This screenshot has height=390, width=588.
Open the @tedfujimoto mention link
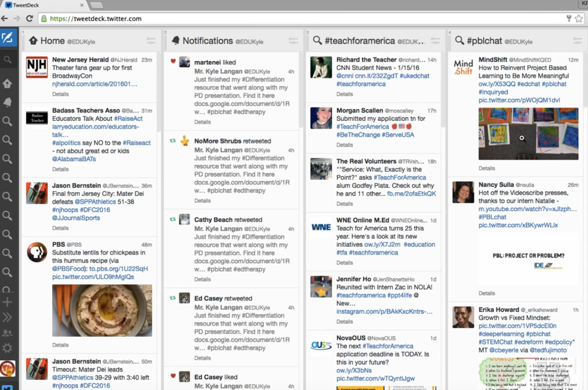pyautogui.click(x=548, y=350)
